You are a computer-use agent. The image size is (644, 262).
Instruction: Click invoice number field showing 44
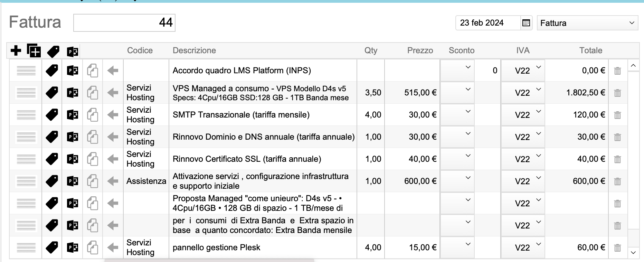pyautogui.click(x=124, y=23)
